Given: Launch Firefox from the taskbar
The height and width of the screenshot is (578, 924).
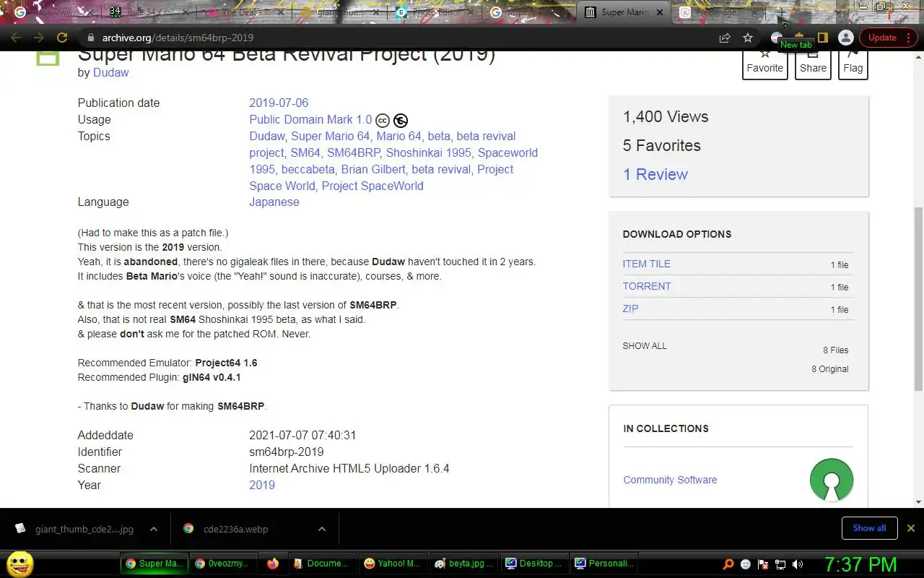Looking at the screenshot, I should 272,564.
